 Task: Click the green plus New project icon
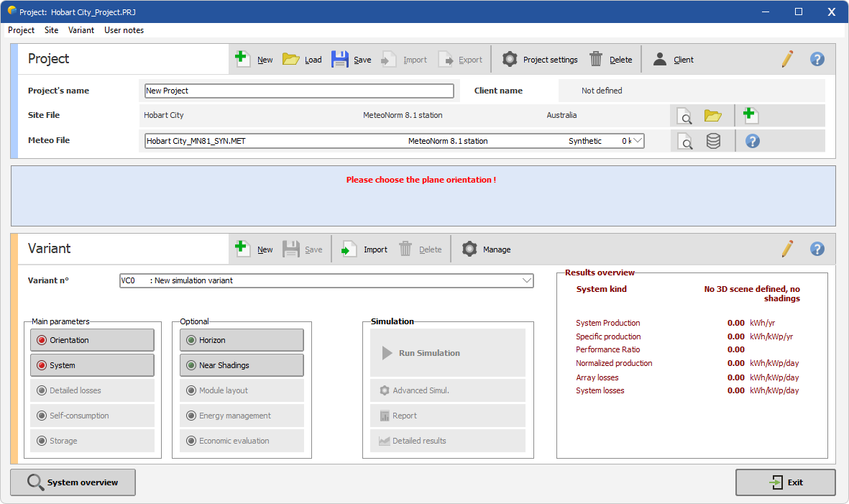point(242,58)
